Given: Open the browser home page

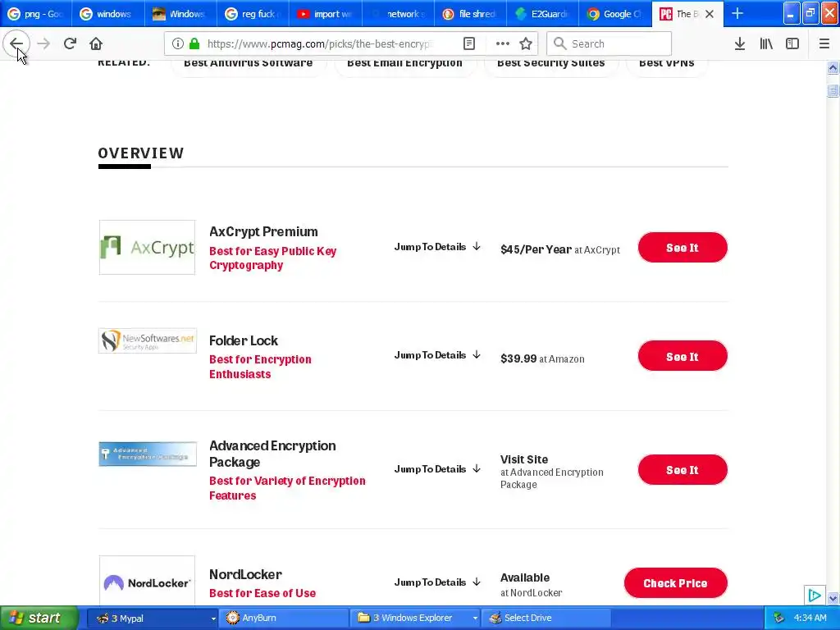Looking at the screenshot, I should [96, 43].
